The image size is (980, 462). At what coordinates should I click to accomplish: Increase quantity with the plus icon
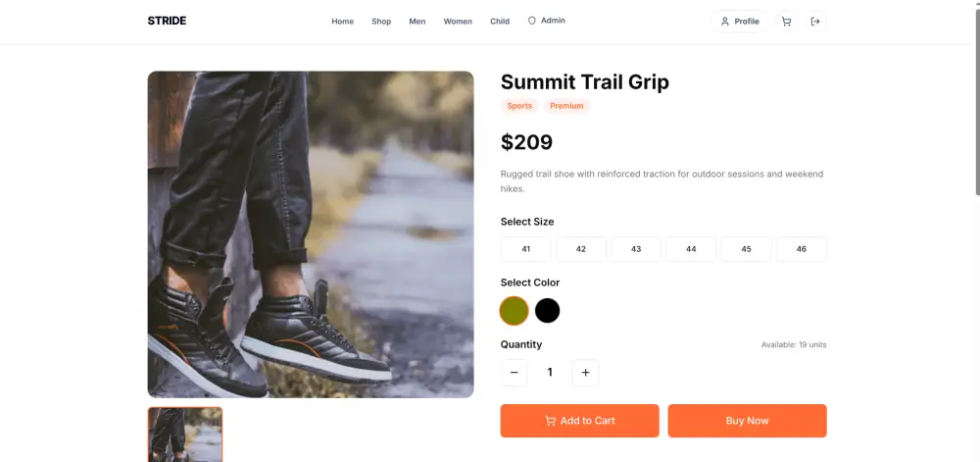(x=586, y=373)
